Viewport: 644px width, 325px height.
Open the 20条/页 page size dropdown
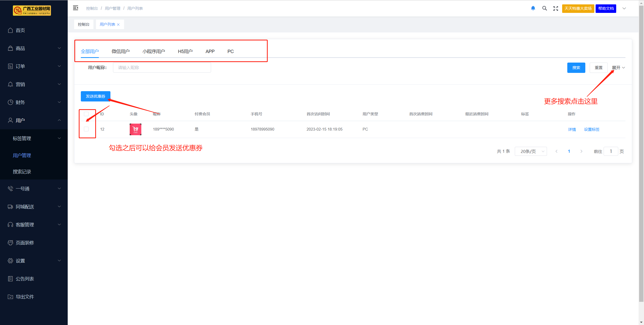click(530, 151)
